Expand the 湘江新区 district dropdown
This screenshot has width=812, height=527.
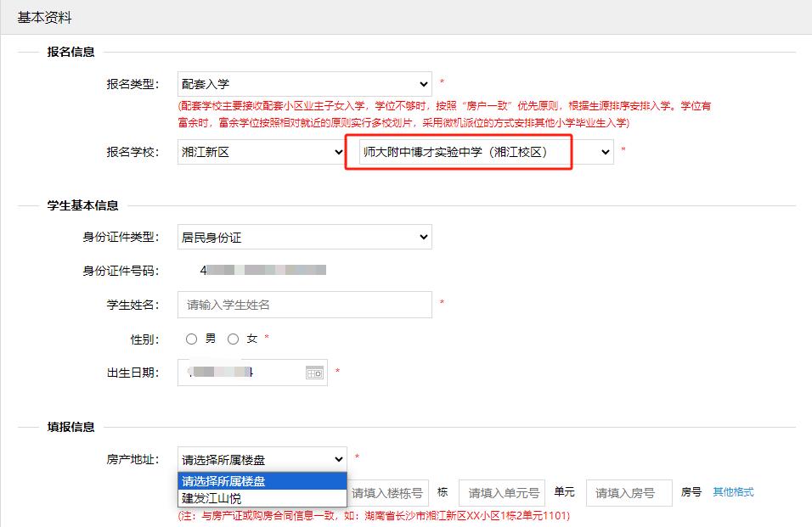tap(262, 152)
